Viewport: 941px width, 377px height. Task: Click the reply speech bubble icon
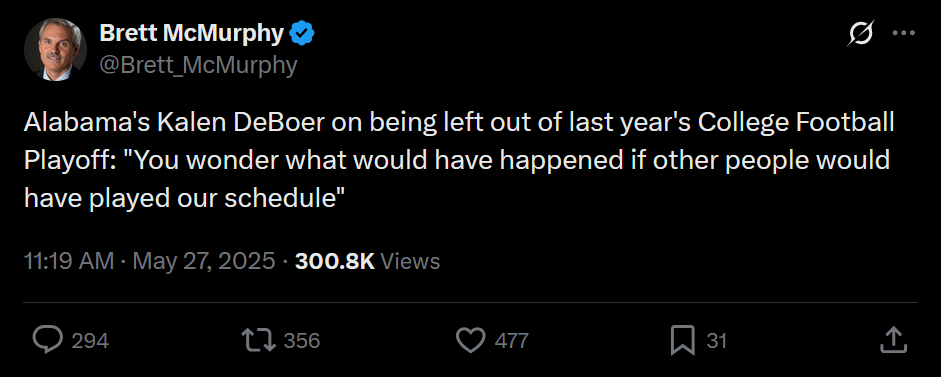(x=47, y=340)
